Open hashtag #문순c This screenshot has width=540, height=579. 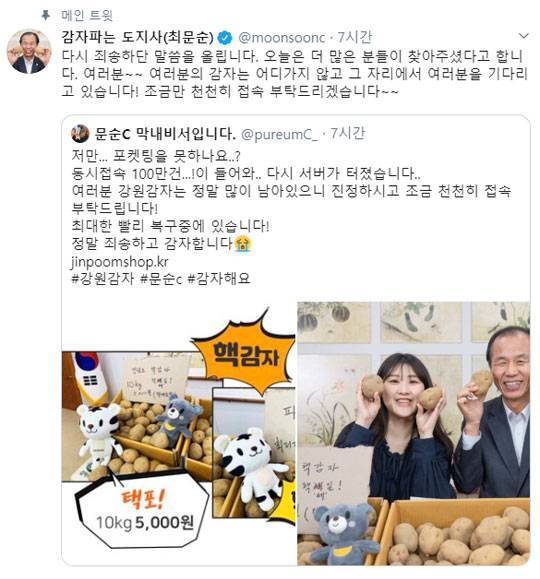click(x=161, y=278)
